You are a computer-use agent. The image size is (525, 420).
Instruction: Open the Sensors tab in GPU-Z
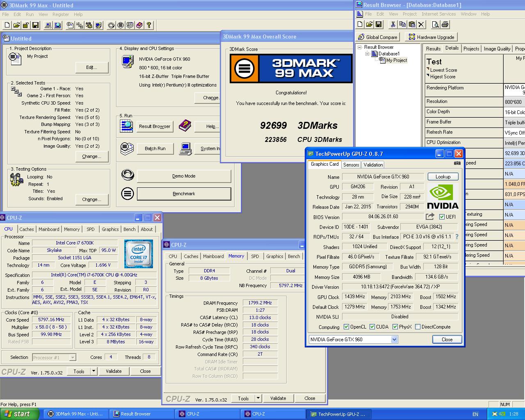coord(351,164)
